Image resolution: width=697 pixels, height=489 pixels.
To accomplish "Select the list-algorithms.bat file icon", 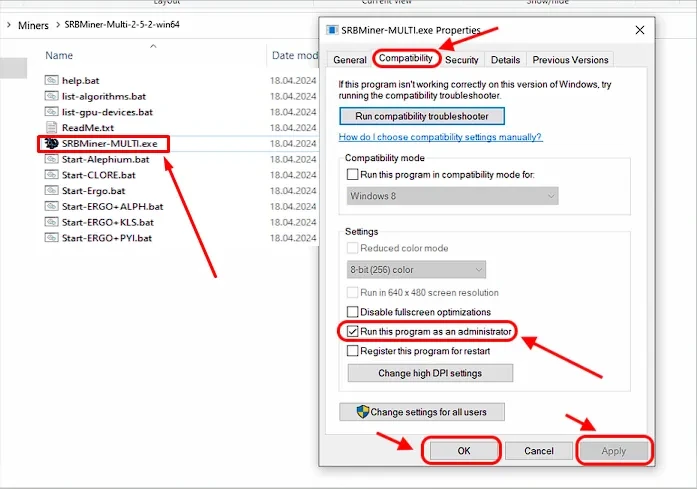I will pyautogui.click(x=52, y=96).
